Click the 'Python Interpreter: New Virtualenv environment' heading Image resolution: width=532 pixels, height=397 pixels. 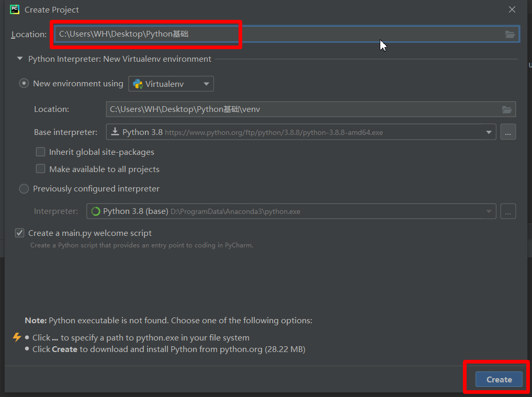tap(120, 59)
